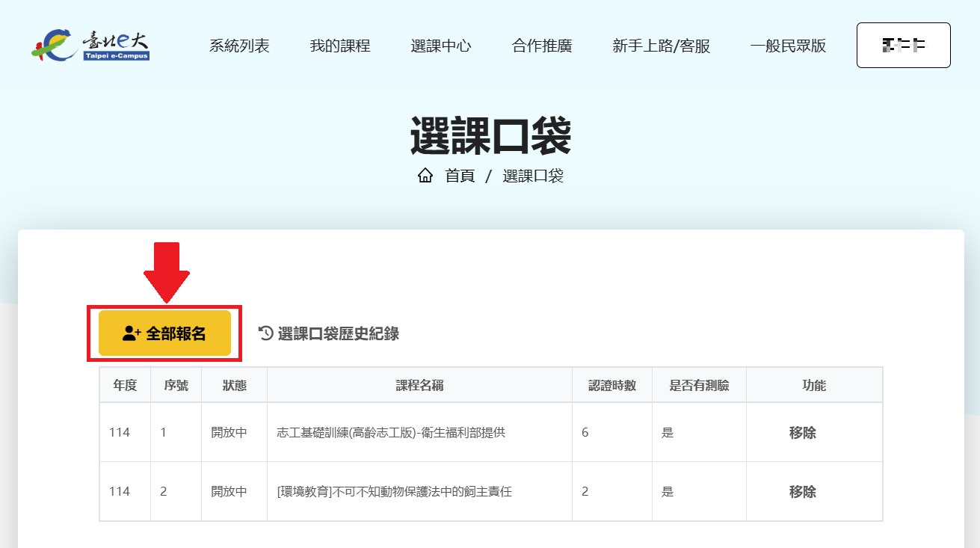Open 選課中心 in navigation
The width and height of the screenshot is (980, 548).
[x=441, y=46]
